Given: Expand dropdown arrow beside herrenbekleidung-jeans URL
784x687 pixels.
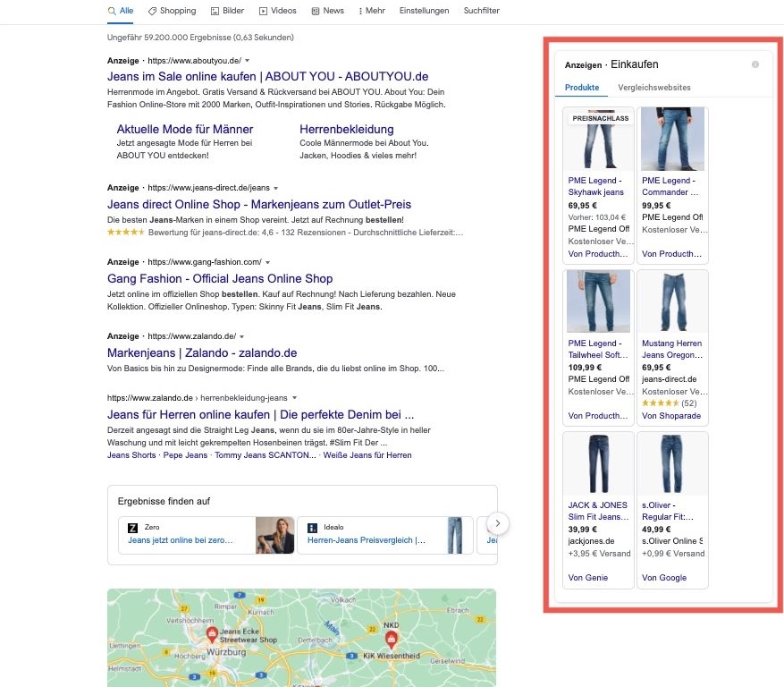Looking at the screenshot, I should pyautogui.click(x=294, y=398).
